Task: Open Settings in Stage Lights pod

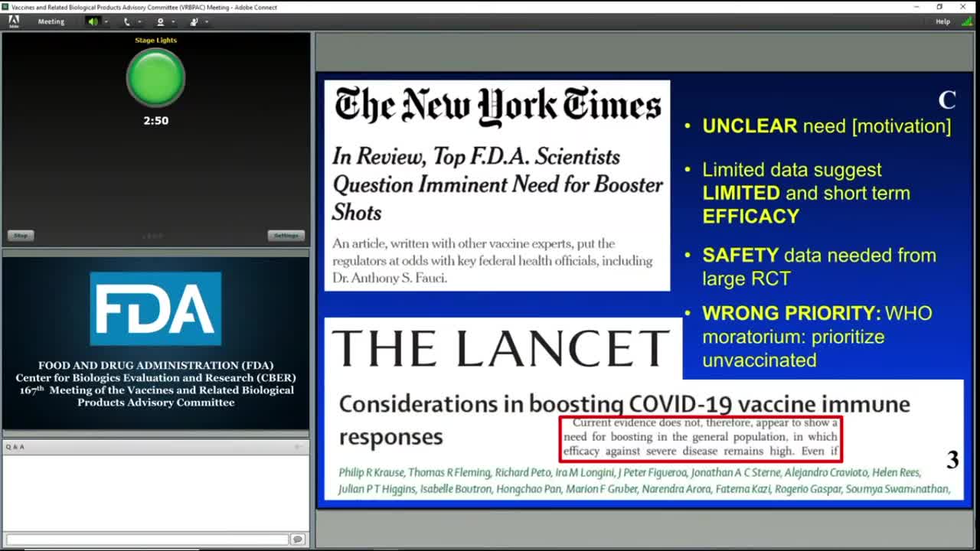Action: pos(286,236)
